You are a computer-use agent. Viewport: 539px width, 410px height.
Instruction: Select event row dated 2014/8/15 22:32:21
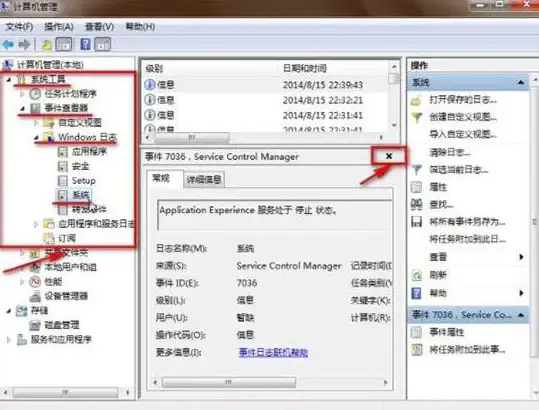[265, 100]
